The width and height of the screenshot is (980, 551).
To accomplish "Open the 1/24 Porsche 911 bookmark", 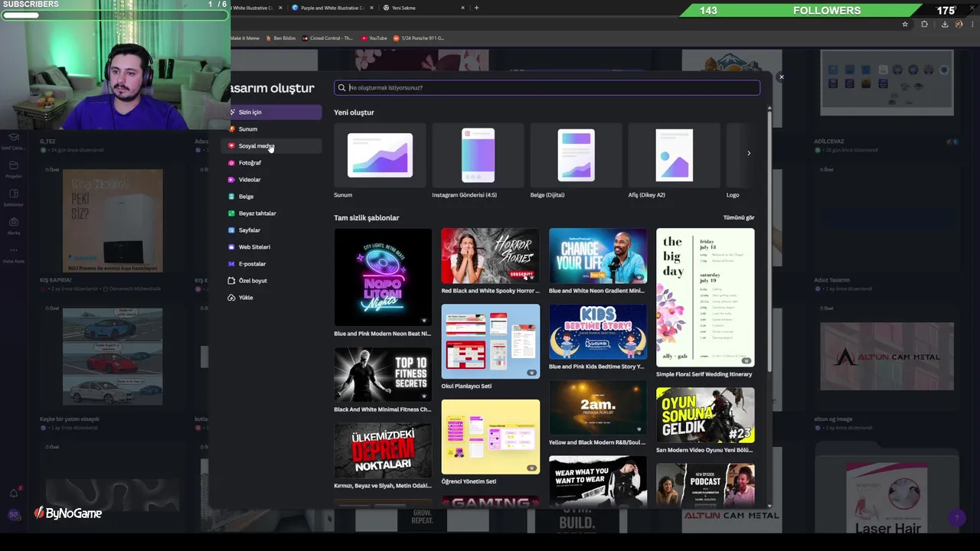I will click(419, 38).
